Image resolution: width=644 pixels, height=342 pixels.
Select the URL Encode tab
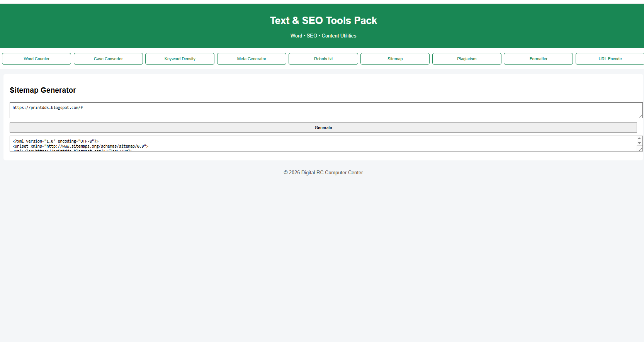click(610, 59)
